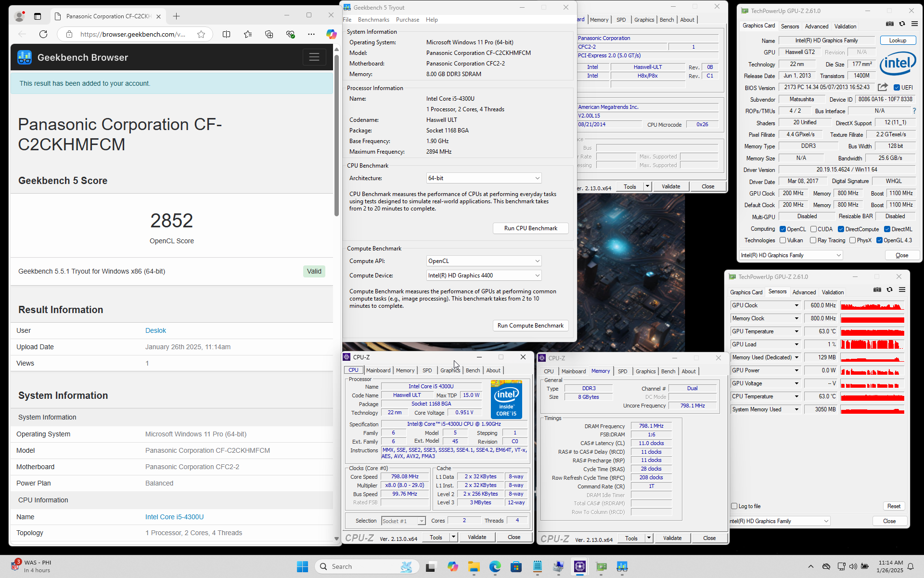Image resolution: width=924 pixels, height=578 pixels.
Task: Show hidden system tray icons
Action: 810,566
